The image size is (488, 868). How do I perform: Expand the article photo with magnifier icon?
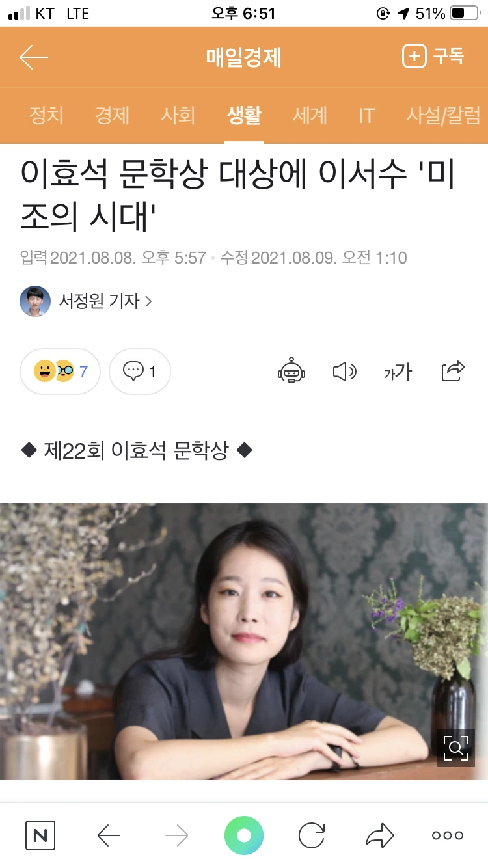(455, 748)
